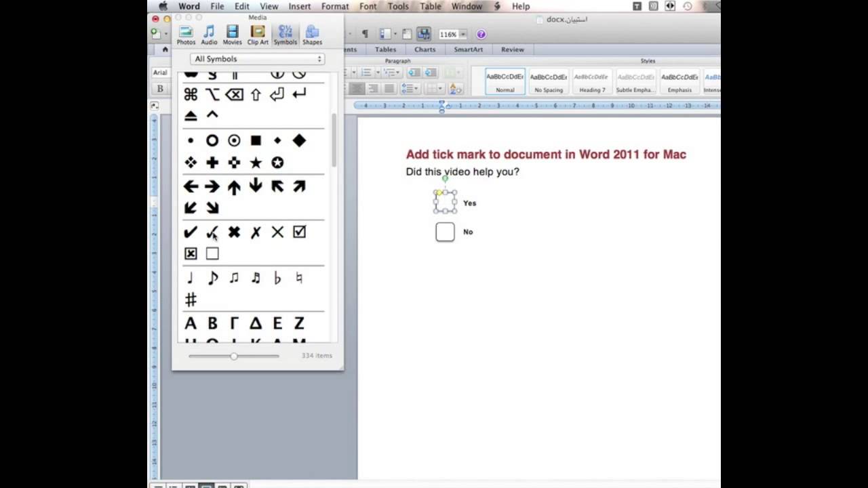Switch to the Tables ribbon tab

click(x=385, y=49)
